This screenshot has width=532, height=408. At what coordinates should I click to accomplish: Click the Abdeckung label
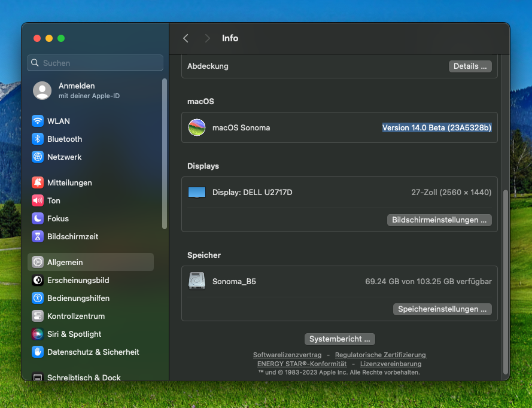click(x=208, y=66)
